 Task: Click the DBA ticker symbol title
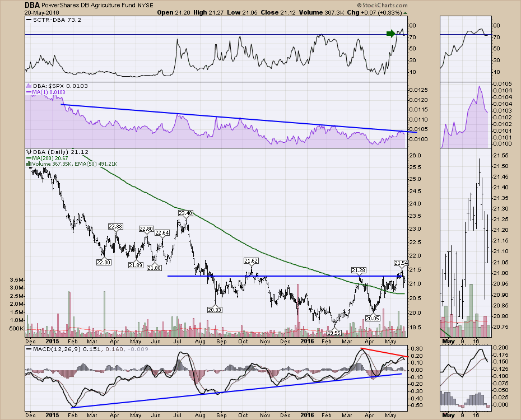[x=32, y=5]
